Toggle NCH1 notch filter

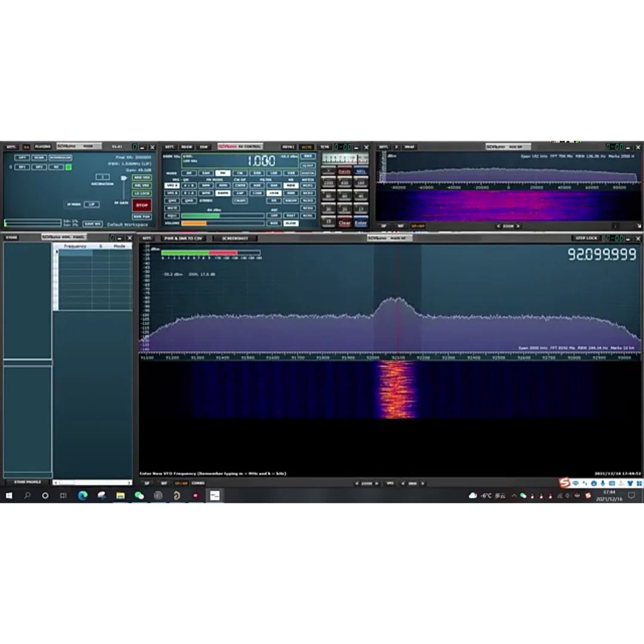pos(308,185)
